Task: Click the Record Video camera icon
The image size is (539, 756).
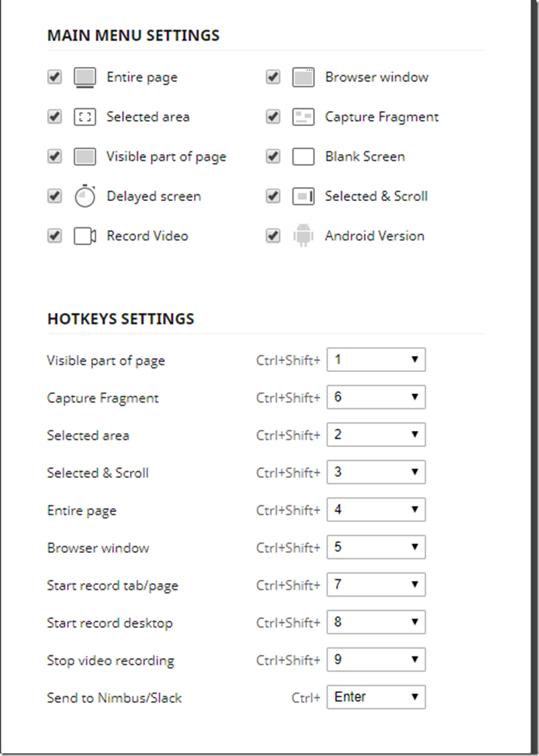Action: coord(85,236)
